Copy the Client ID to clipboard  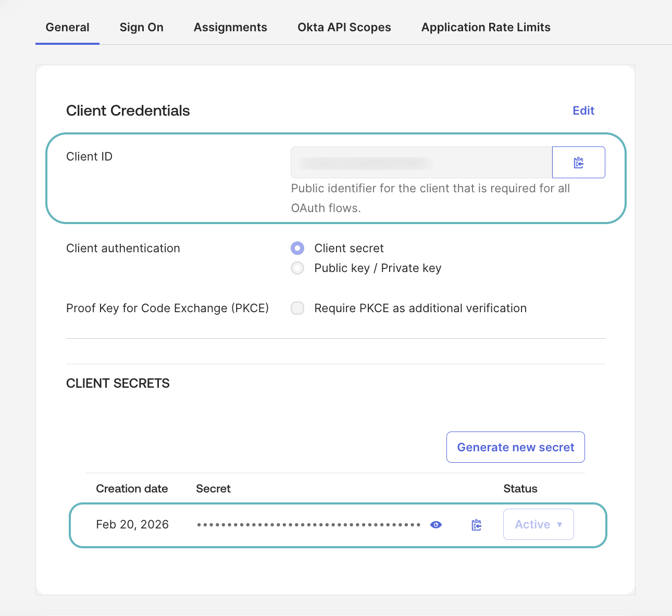[578, 162]
